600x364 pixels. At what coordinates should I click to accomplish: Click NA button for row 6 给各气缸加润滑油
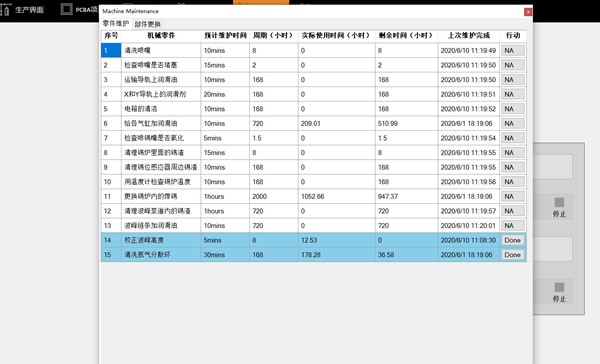coord(513,123)
